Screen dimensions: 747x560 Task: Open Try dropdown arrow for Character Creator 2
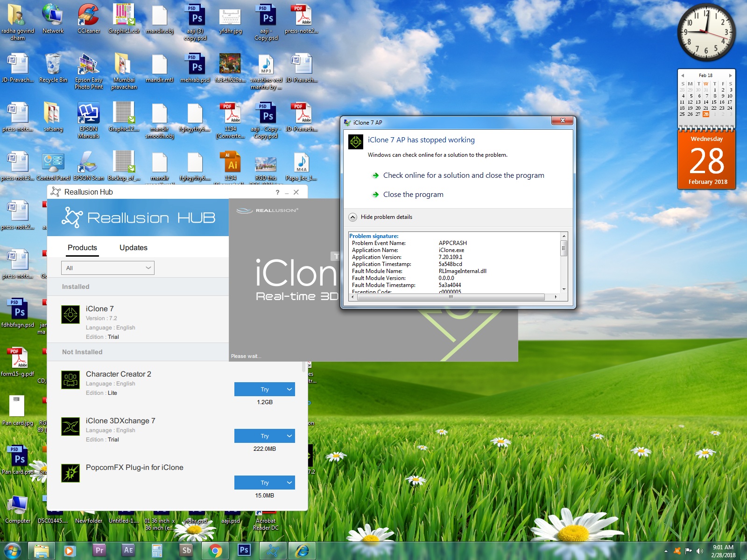(x=289, y=389)
